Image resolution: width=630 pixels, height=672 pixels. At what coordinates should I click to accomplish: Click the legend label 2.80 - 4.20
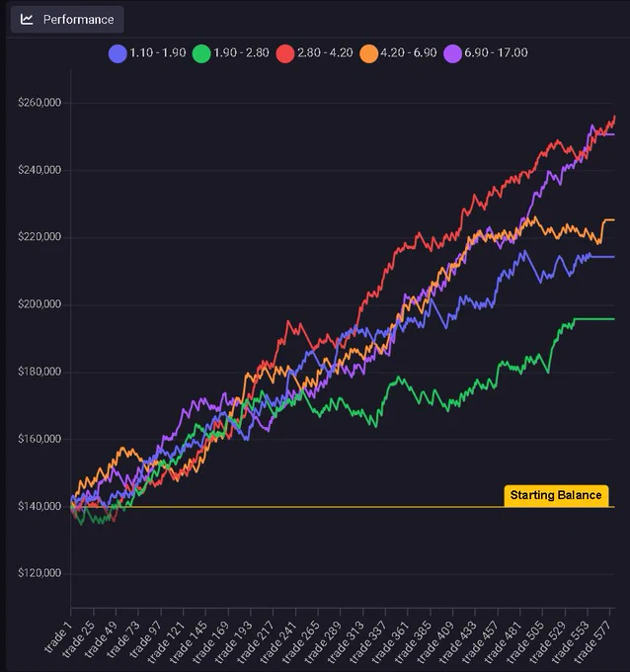[325, 52]
